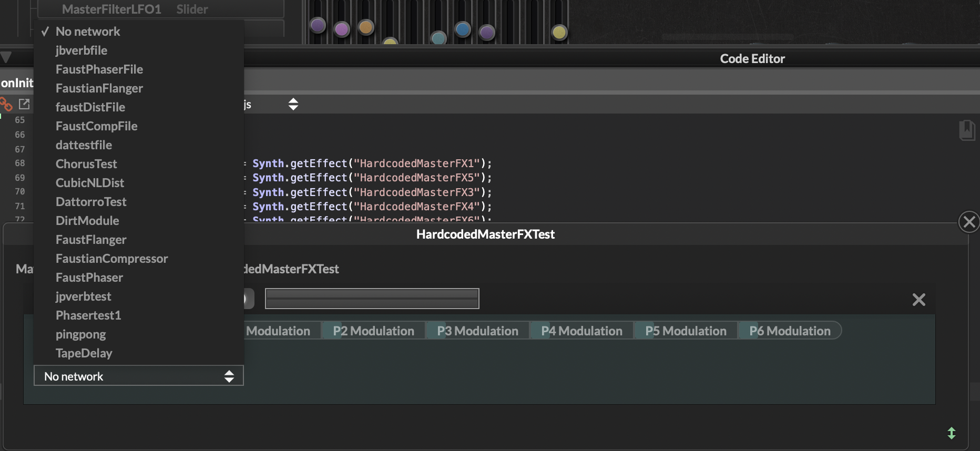The height and width of the screenshot is (451, 980).
Task: Select CubicNLDist entry
Action: pyautogui.click(x=139, y=183)
